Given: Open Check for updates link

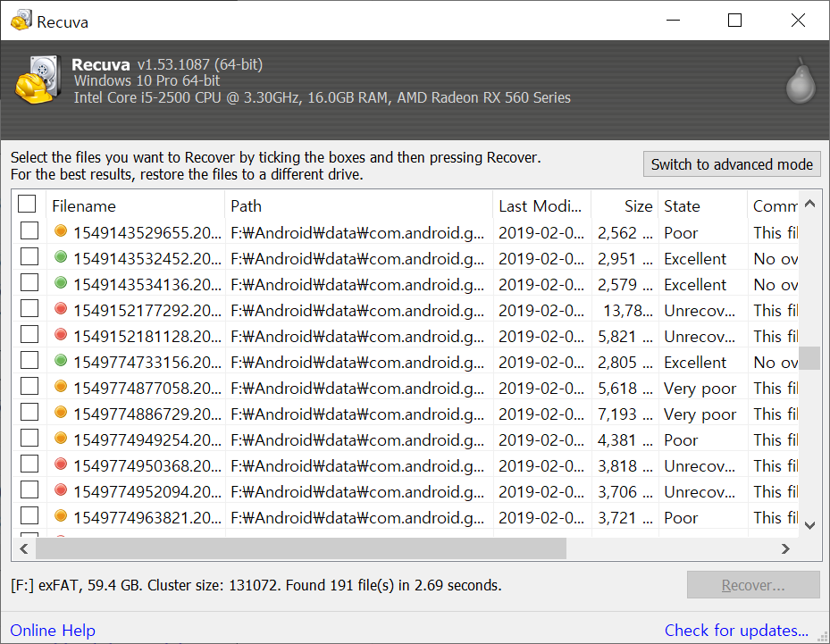Looking at the screenshot, I should click(736, 631).
